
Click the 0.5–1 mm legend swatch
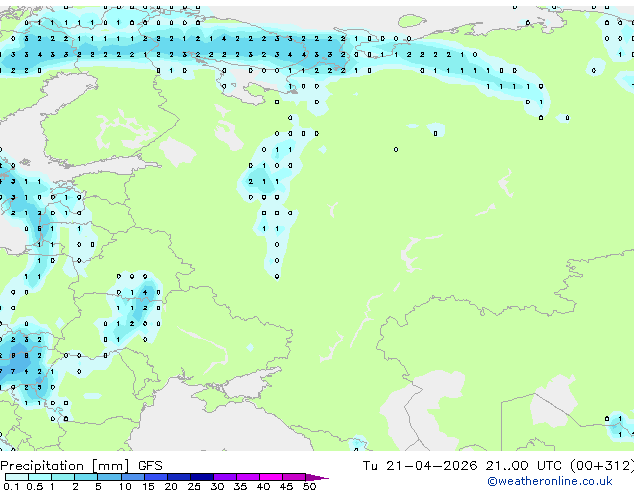click(x=40, y=477)
